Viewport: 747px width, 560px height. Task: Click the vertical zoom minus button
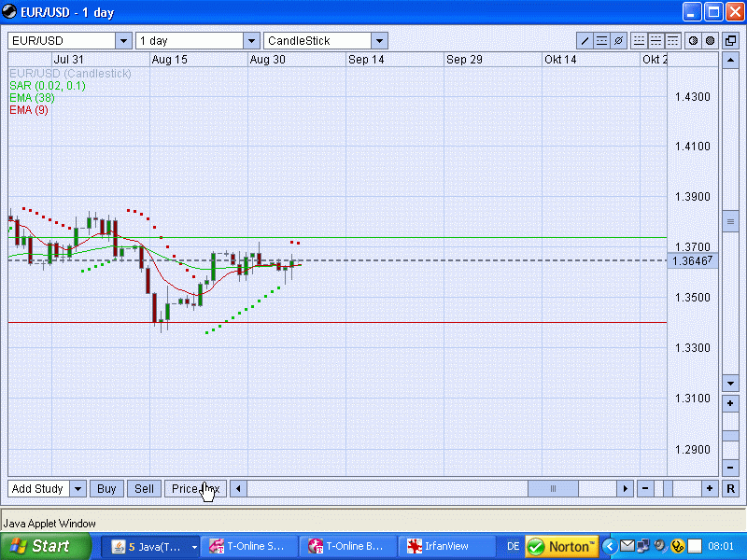[x=730, y=468]
